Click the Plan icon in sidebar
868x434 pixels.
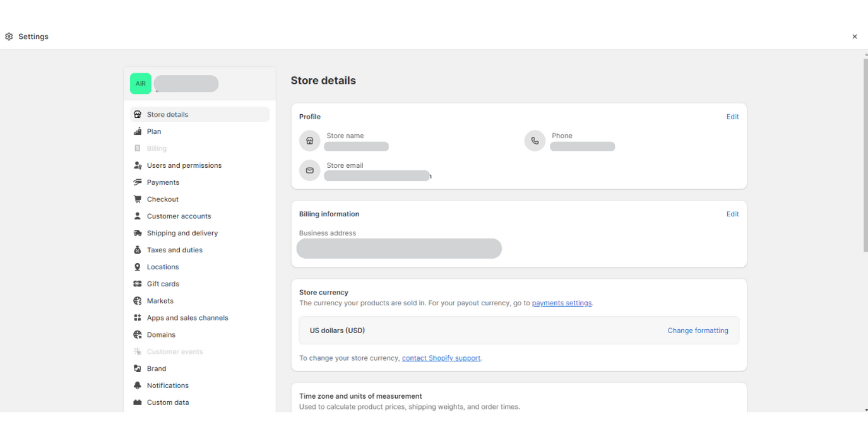click(x=138, y=131)
